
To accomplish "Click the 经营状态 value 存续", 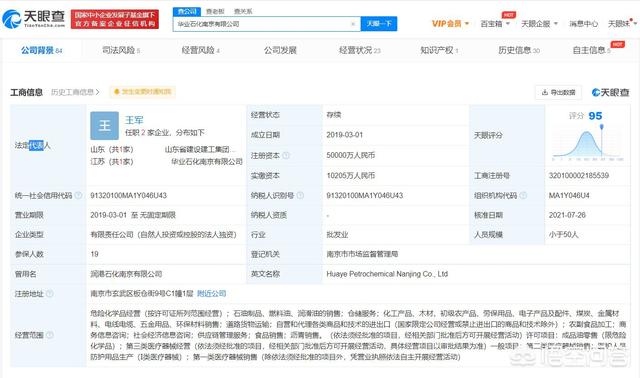I will coord(333,115).
